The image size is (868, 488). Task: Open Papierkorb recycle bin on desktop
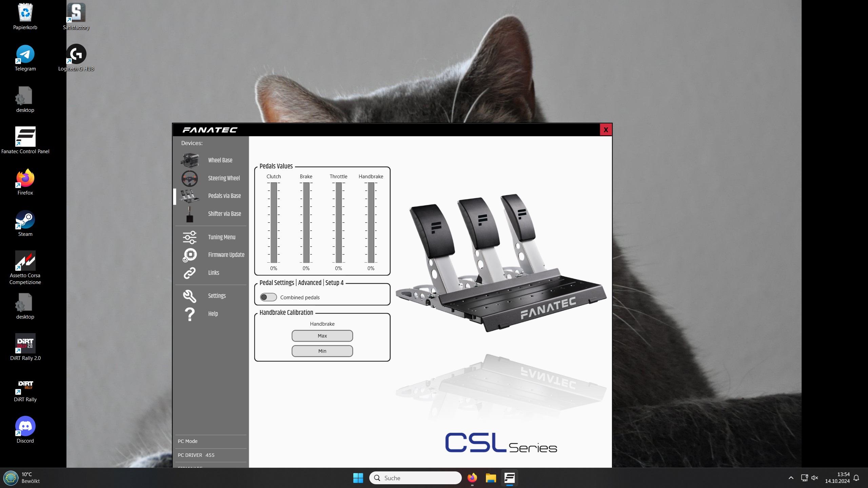[x=25, y=17]
